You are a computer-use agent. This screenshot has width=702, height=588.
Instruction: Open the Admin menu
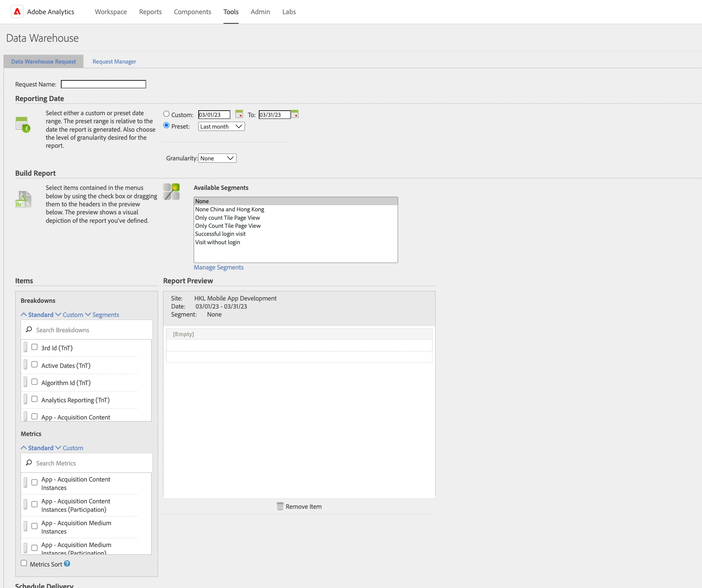(260, 12)
